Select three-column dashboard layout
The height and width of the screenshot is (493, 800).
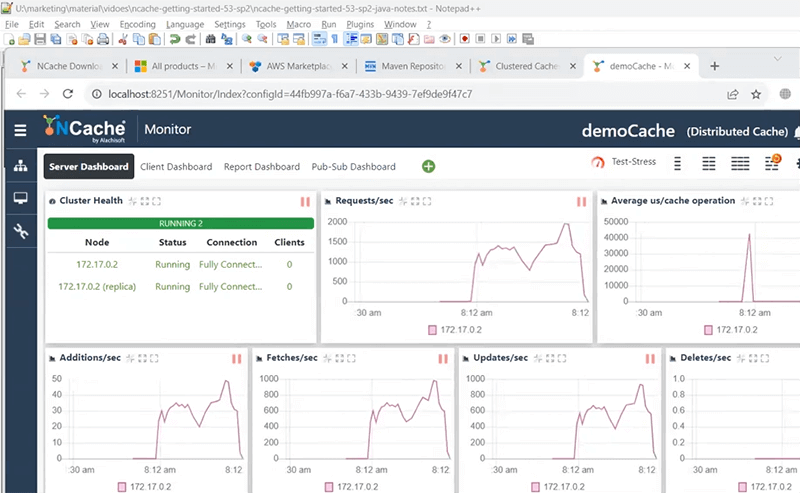pos(740,163)
